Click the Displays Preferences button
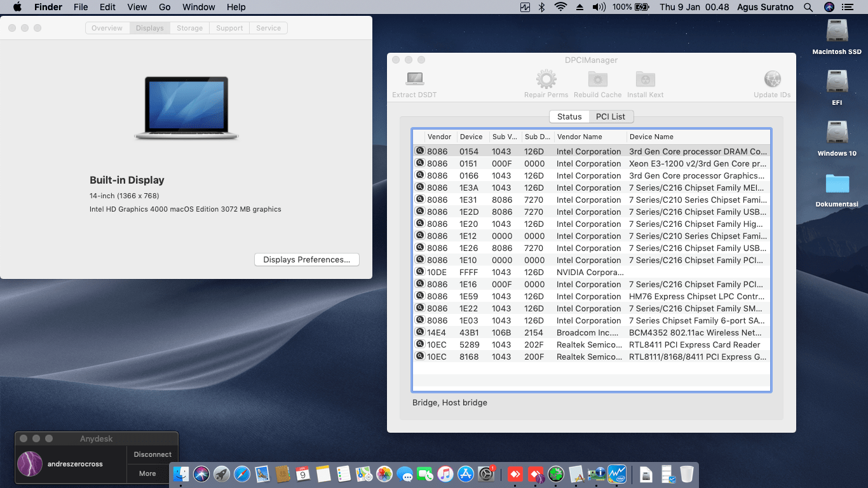Image resolution: width=868 pixels, height=488 pixels. tap(307, 259)
